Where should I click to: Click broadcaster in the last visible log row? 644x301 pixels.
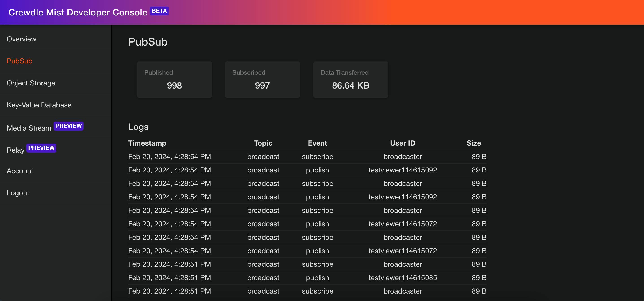[x=402, y=291]
